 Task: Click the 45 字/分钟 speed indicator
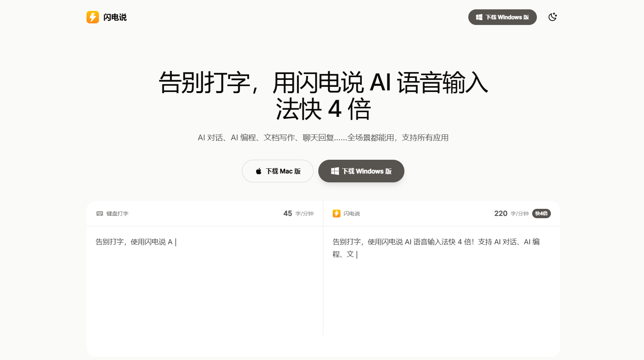pyautogui.click(x=298, y=214)
